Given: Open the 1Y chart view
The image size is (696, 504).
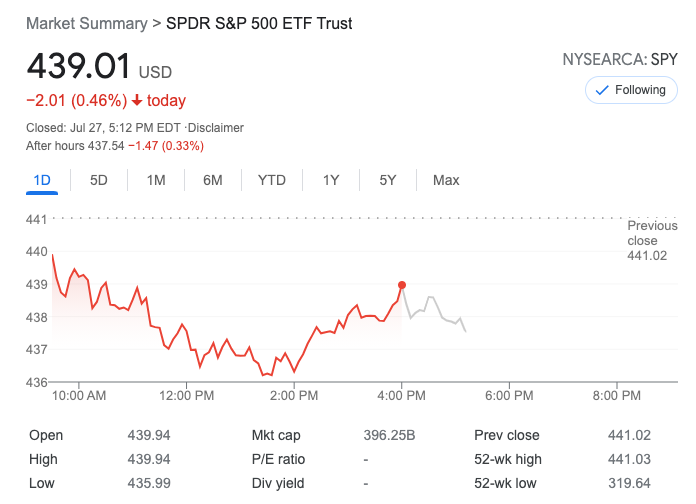Looking at the screenshot, I should click(x=331, y=180).
